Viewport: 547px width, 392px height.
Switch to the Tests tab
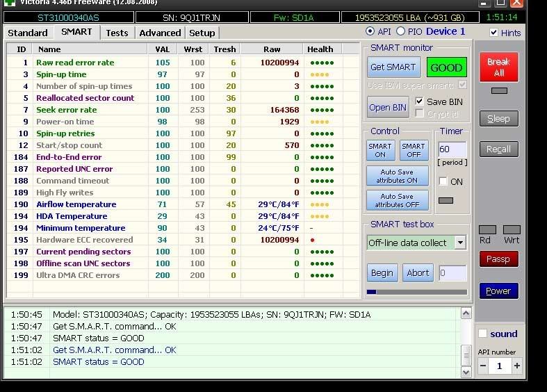pyautogui.click(x=117, y=33)
